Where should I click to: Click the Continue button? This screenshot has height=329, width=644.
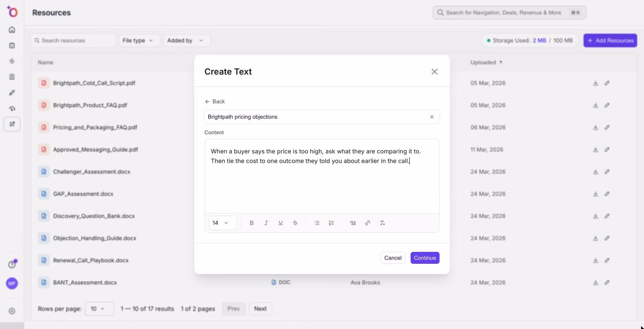click(x=425, y=258)
